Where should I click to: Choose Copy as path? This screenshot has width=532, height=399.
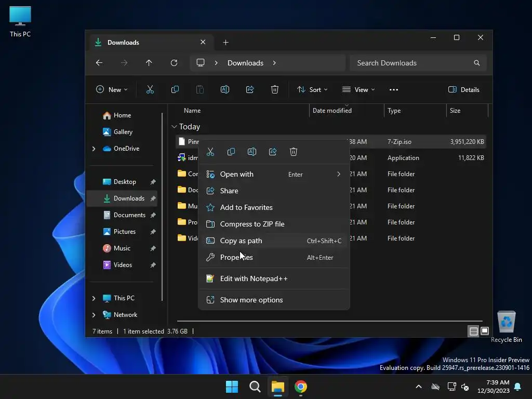(274, 241)
